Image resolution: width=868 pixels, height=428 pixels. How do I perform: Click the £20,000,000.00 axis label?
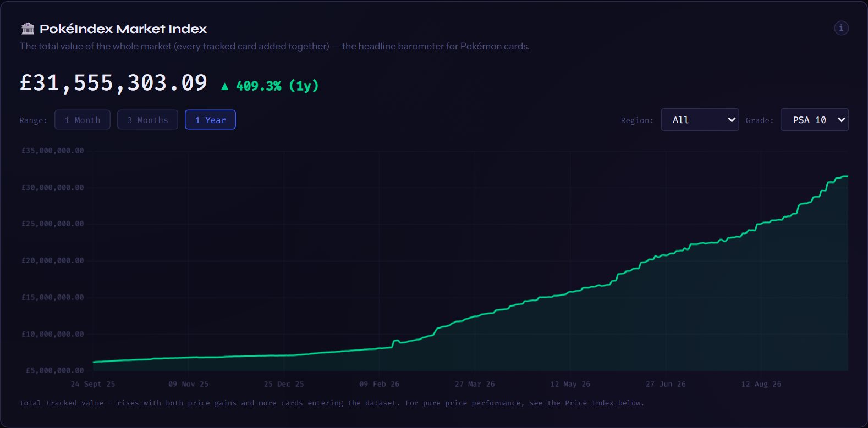tap(53, 260)
